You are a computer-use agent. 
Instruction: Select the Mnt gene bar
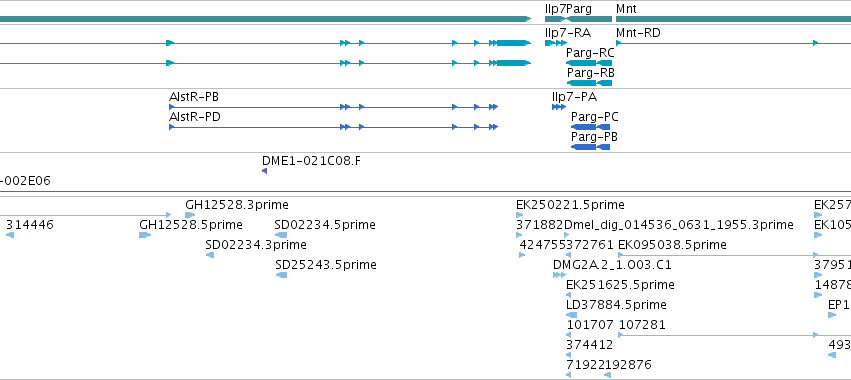733,19
